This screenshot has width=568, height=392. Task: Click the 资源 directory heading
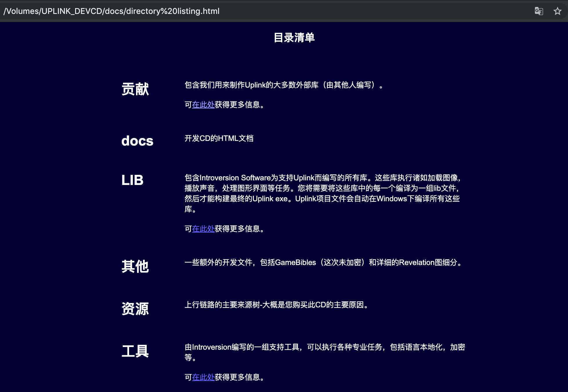(x=135, y=308)
